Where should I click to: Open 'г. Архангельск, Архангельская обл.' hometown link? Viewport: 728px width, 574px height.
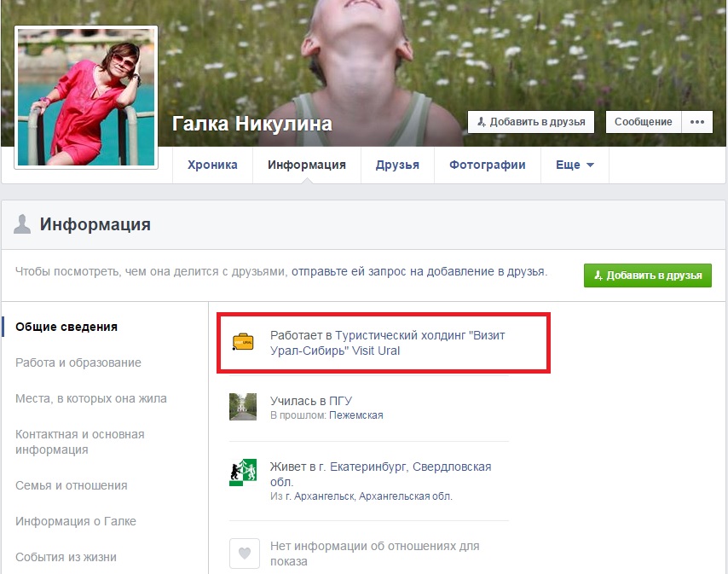(x=368, y=496)
